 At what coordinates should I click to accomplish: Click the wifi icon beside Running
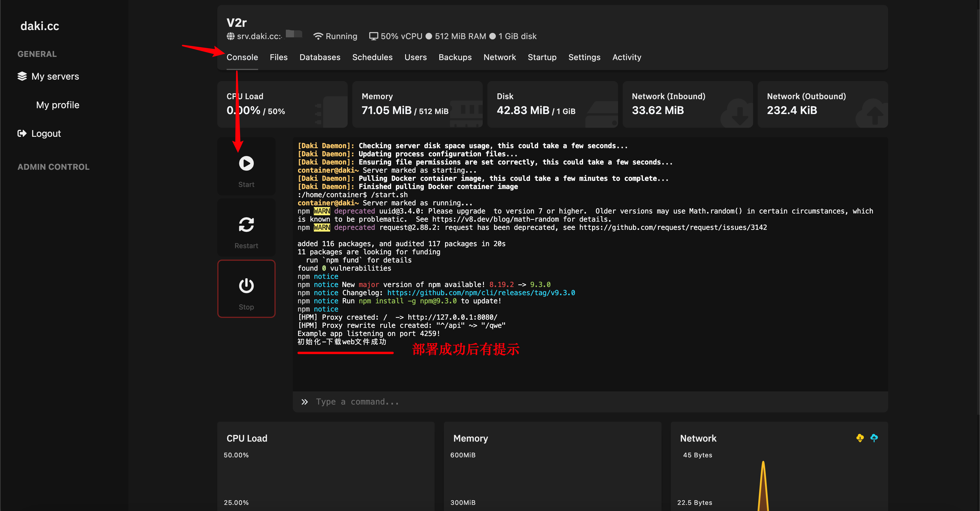tap(318, 36)
